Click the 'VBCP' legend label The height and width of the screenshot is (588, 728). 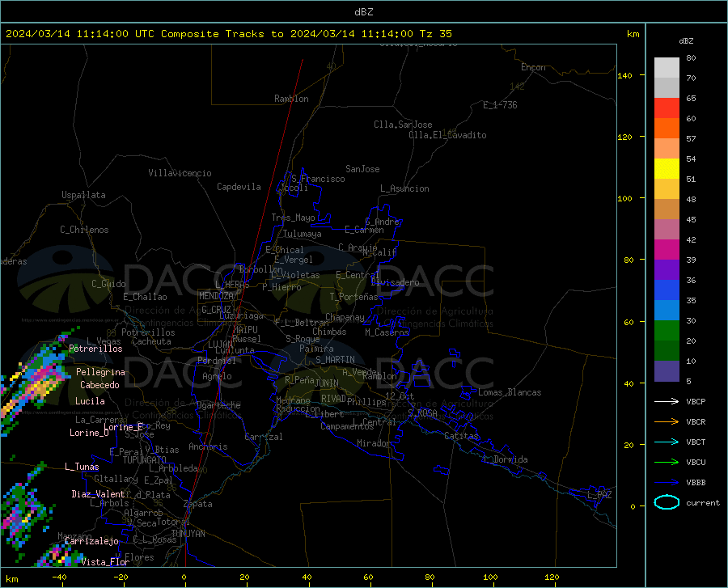[x=696, y=401]
